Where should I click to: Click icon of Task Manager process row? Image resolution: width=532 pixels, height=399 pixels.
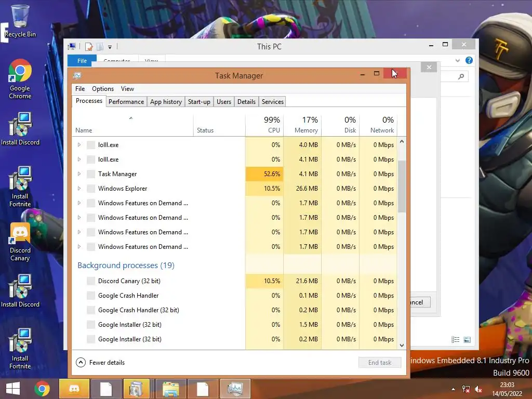tap(90, 174)
